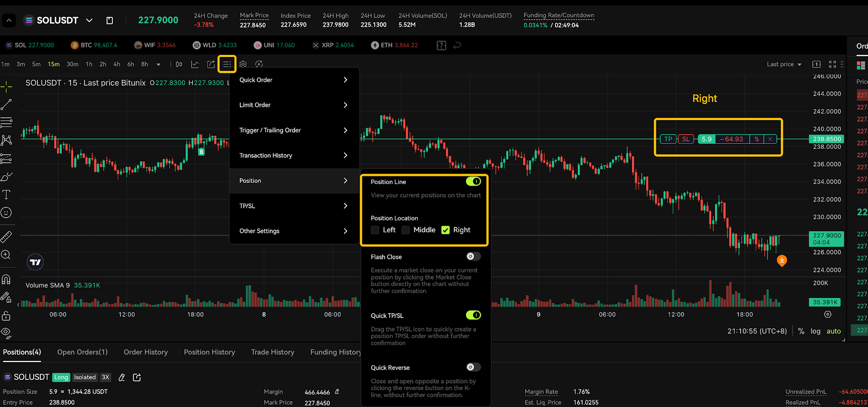Check the Middle position location
This screenshot has width=868, height=407.
tap(406, 230)
